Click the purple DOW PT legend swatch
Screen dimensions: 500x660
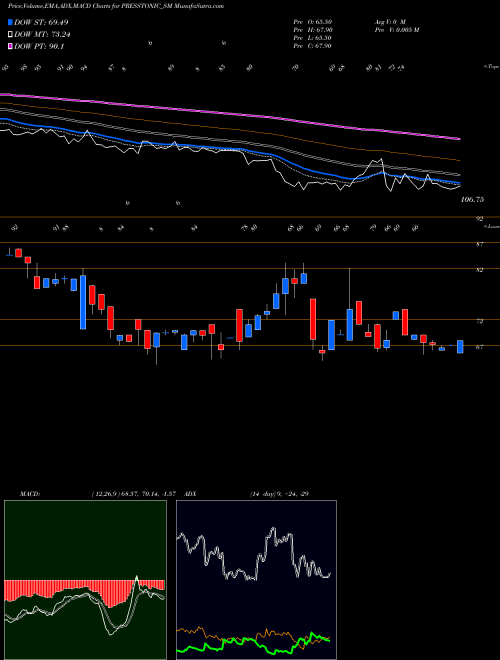[10, 46]
